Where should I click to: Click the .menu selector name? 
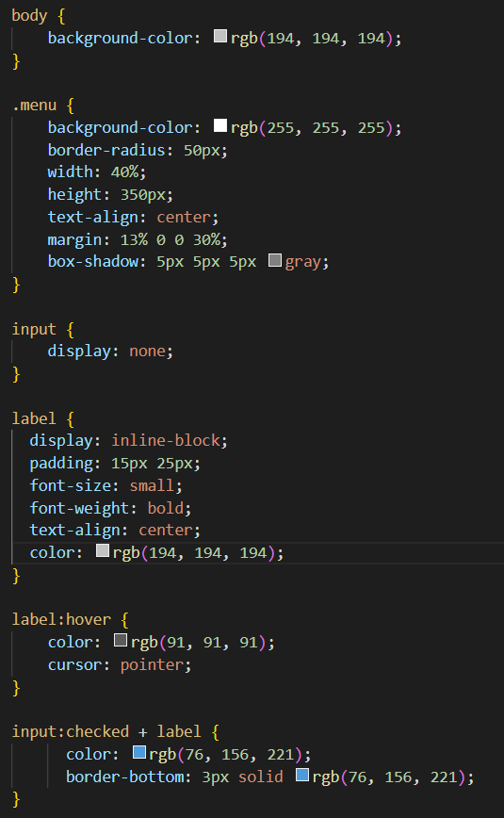tap(34, 106)
